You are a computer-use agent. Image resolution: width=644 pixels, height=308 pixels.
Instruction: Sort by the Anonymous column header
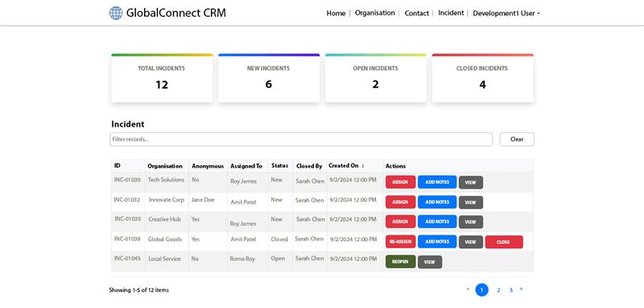point(208,166)
